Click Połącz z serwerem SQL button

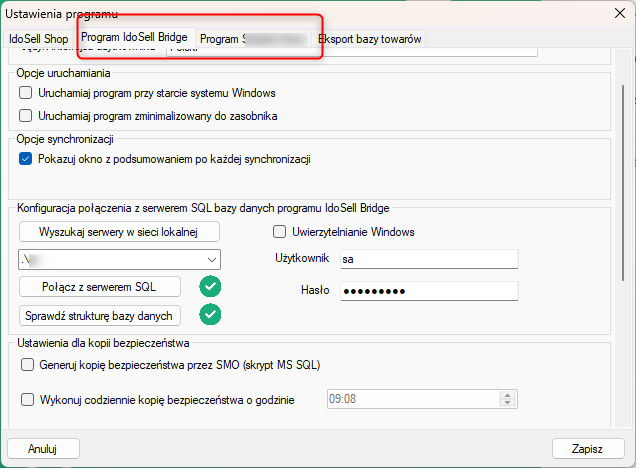point(100,287)
